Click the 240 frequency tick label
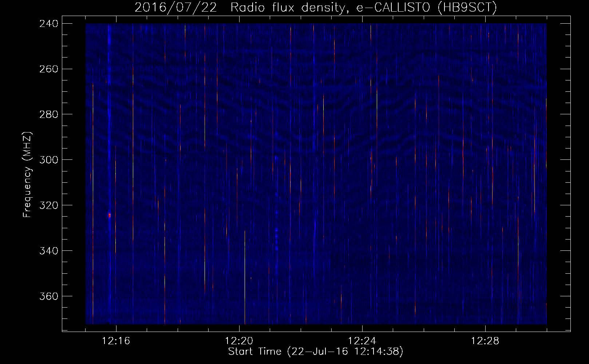 click(49, 24)
